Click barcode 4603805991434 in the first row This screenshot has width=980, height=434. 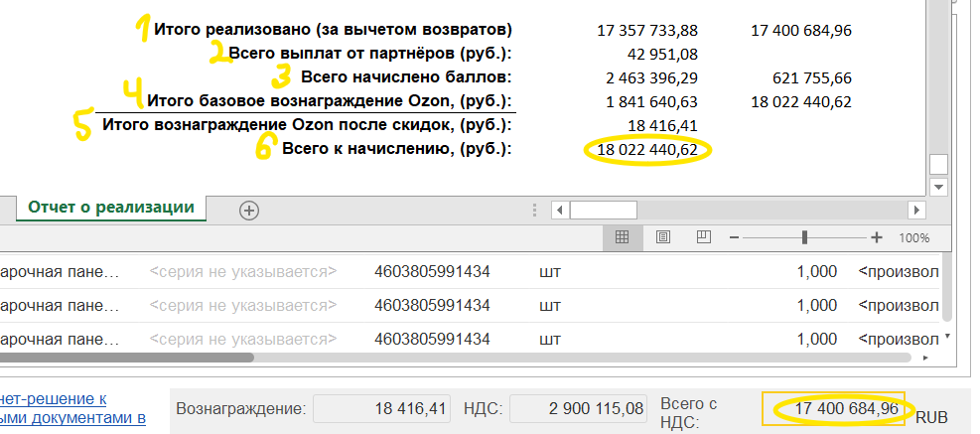click(x=432, y=272)
